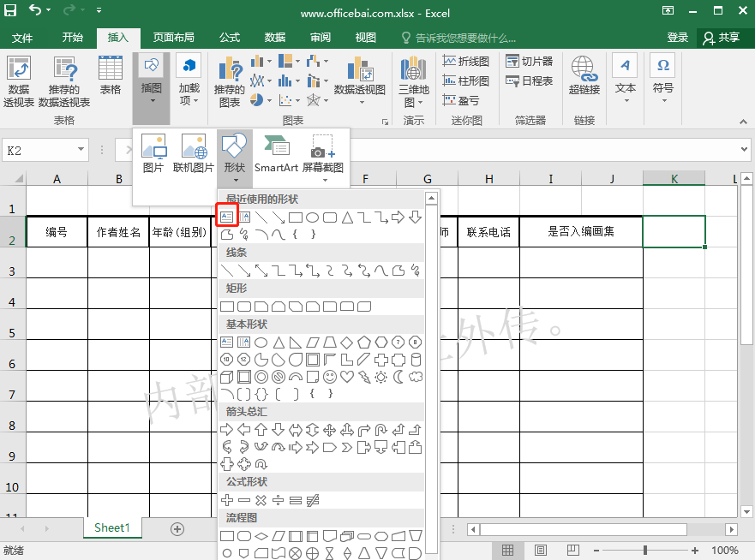The width and height of the screenshot is (755, 560).
Task: Insert a 日程表 timeline
Action: click(x=529, y=80)
